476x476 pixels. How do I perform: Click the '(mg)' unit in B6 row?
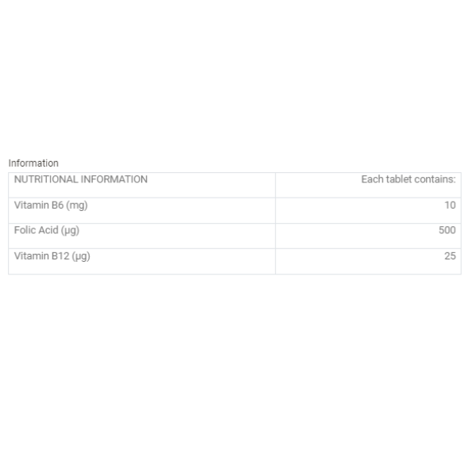point(77,205)
